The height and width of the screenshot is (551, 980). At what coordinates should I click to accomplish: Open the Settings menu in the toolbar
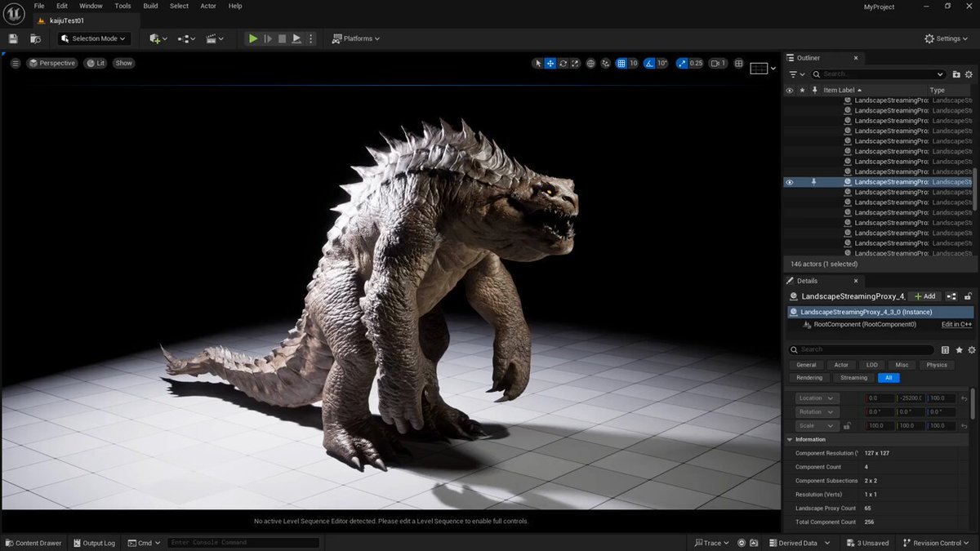click(947, 38)
